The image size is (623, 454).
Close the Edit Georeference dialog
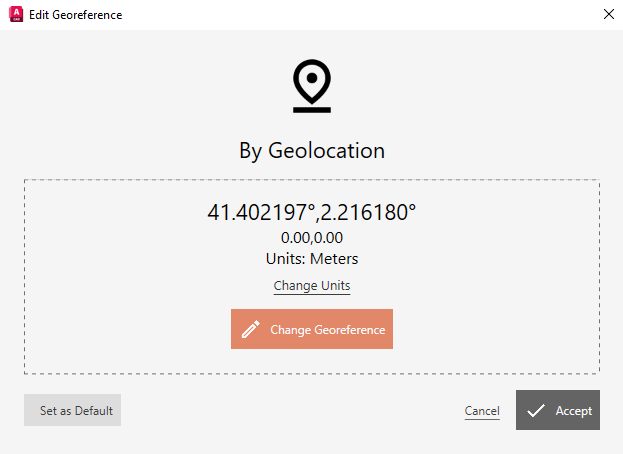[609, 14]
